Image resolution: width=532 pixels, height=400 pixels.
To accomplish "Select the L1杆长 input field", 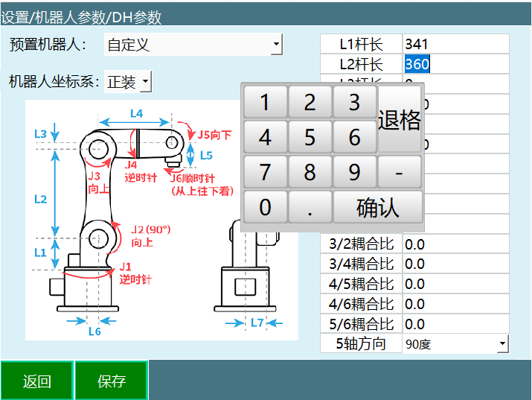I will tap(455, 45).
